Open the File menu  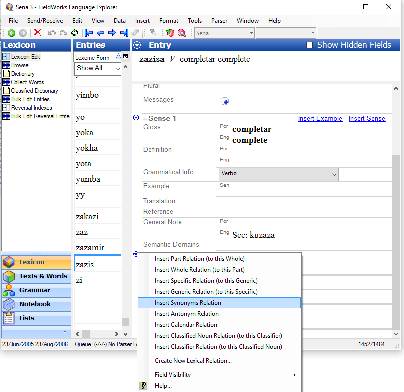click(13, 21)
